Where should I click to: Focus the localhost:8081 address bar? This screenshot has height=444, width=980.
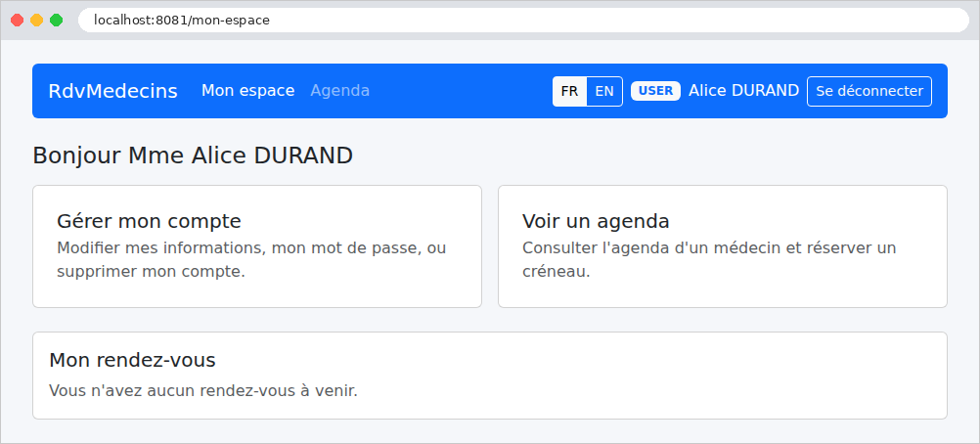(x=523, y=20)
